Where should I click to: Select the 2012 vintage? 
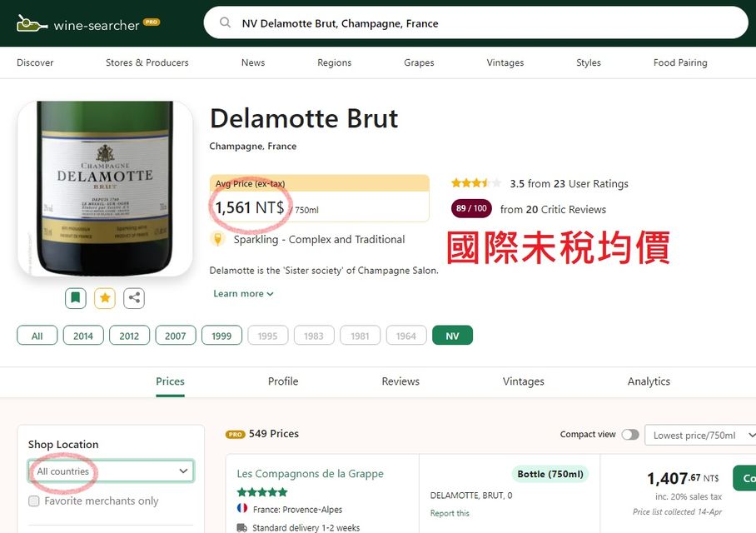tap(129, 336)
